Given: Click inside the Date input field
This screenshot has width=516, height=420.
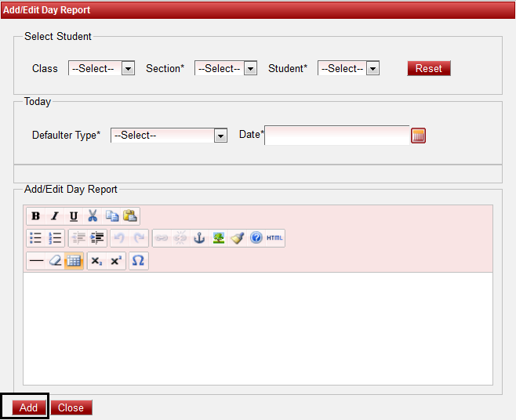Looking at the screenshot, I should tap(337, 136).
